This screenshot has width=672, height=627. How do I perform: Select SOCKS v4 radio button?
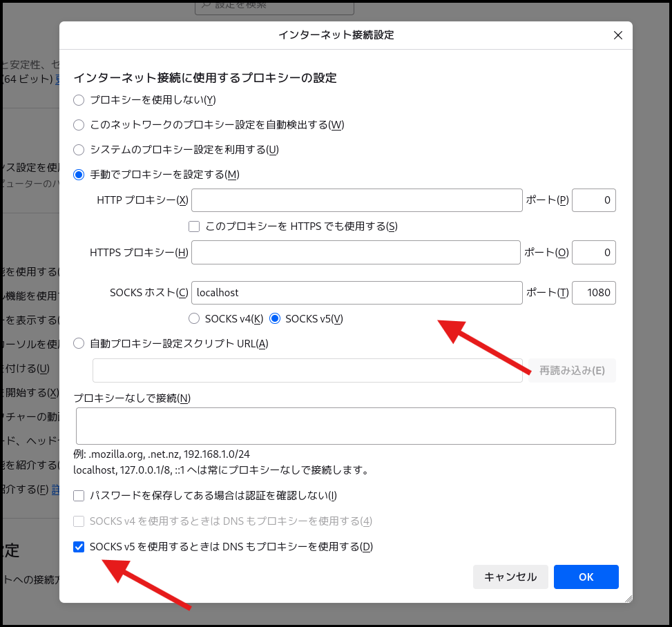tap(194, 318)
